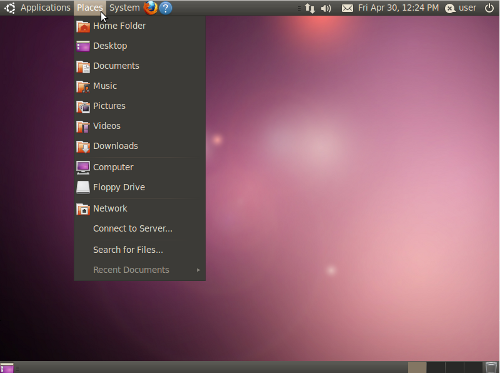The image size is (500, 373).
Task: Select the Network menu label
Action: pos(110,209)
